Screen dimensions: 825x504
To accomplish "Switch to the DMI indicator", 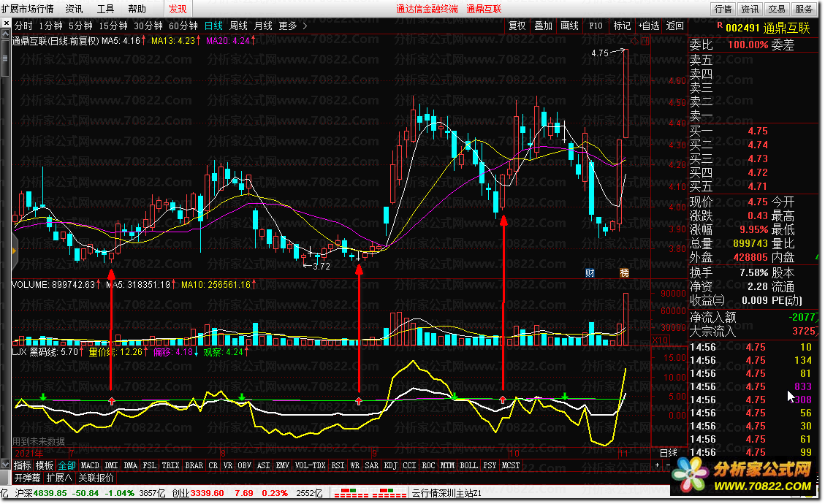I will [111, 465].
